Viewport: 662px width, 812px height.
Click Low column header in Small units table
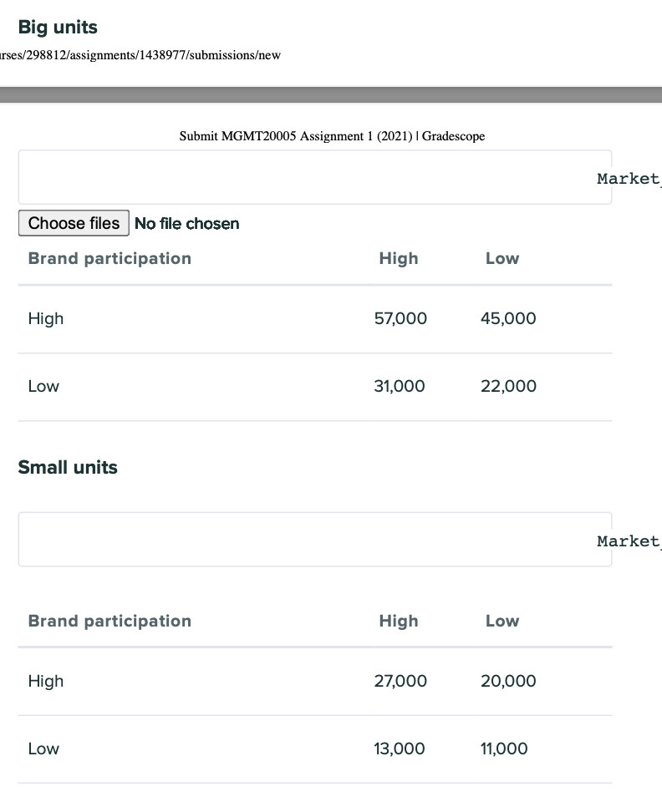point(502,621)
